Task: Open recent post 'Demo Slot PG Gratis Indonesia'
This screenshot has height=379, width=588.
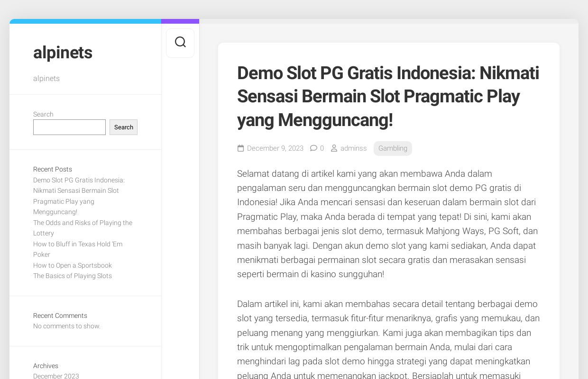Action: click(79, 196)
